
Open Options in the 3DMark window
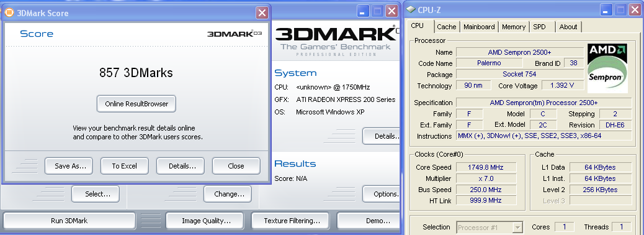point(382,194)
